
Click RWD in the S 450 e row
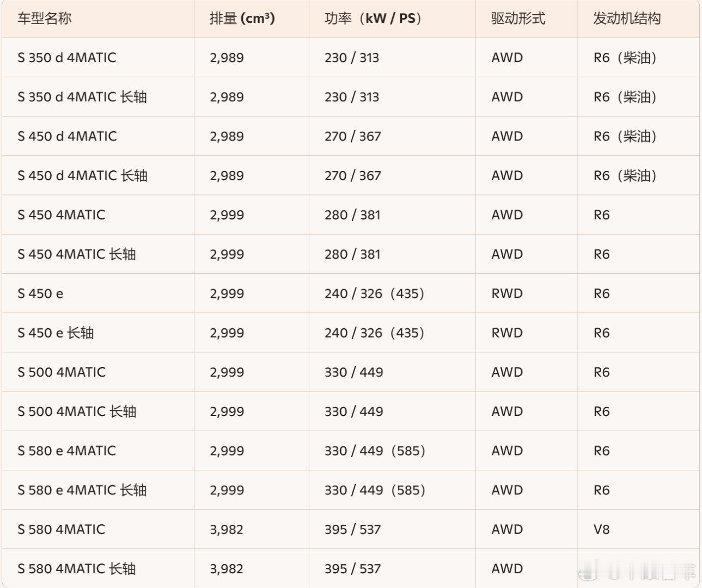[x=507, y=293]
